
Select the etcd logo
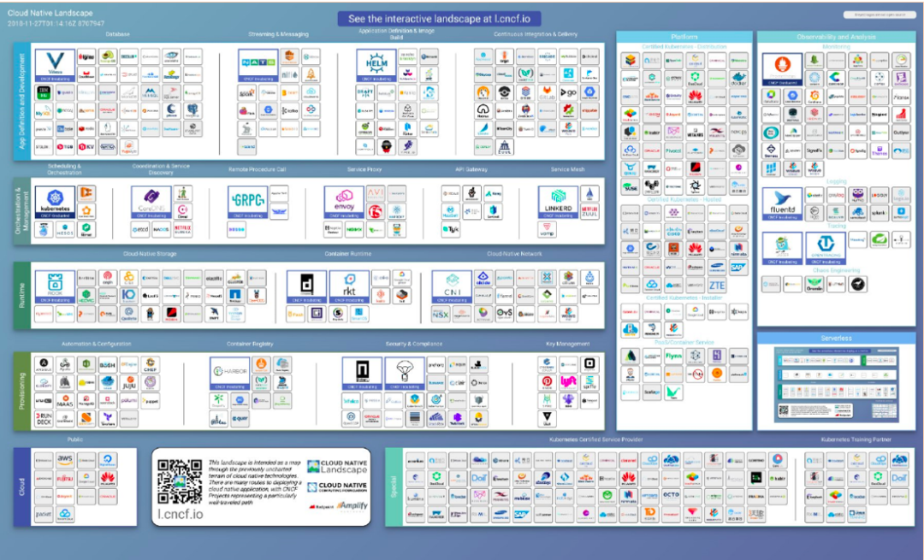point(139,230)
